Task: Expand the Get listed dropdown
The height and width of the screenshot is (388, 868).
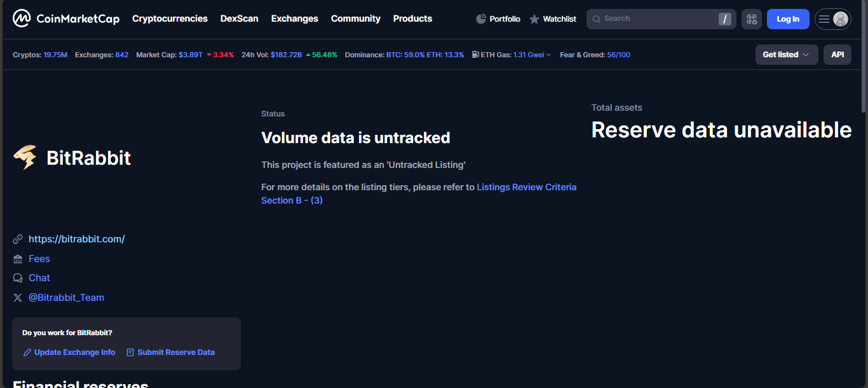Action: [x=786, y=55]
